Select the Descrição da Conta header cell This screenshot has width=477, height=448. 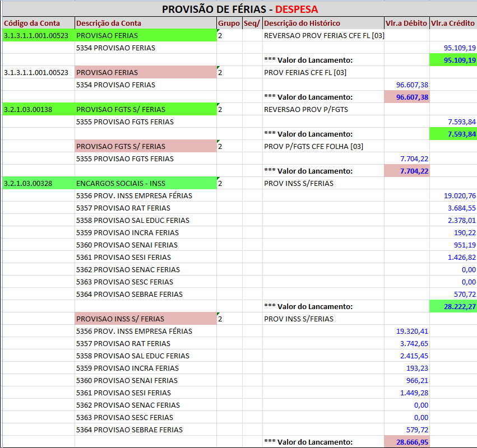coord(108,23)
